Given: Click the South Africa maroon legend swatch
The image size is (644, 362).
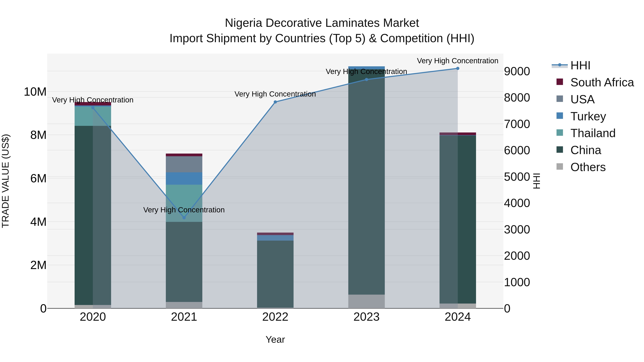Looking at the screenshot, I should 560,82.
